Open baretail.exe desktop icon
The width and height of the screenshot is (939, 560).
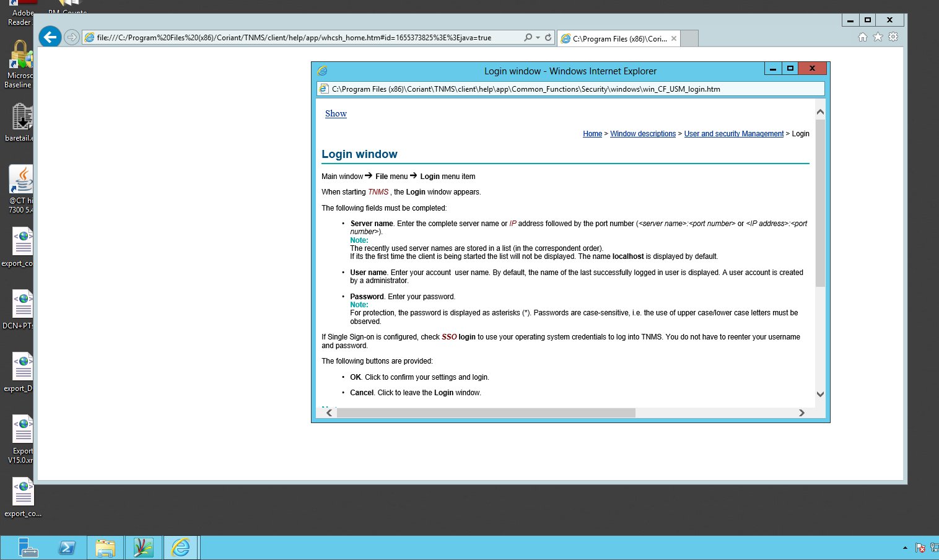click(19, 122)
